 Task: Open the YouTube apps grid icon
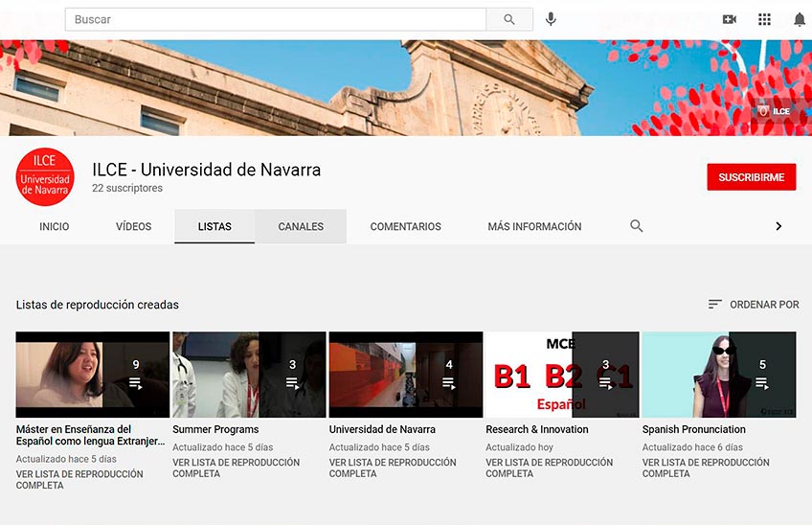(764, 19)
